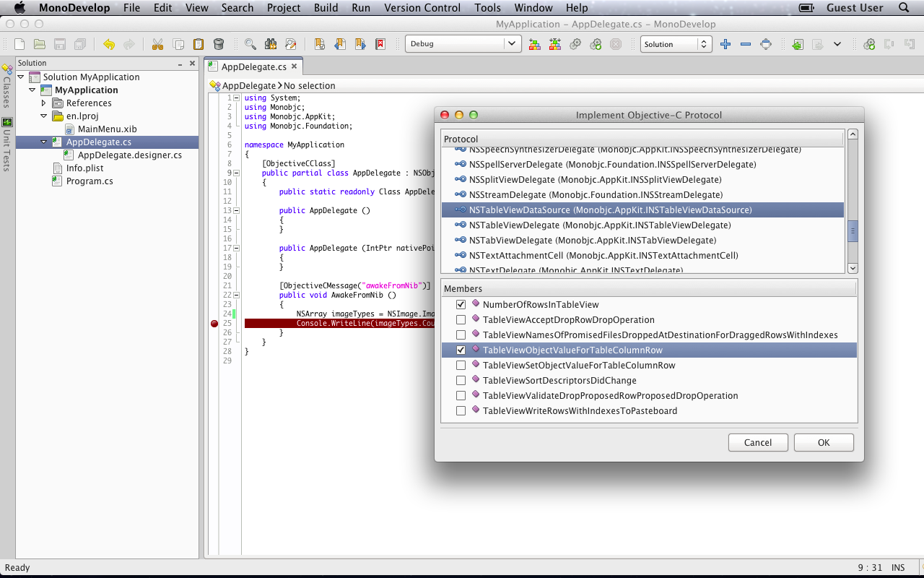The width and height of the screenshot is (924, 578).
Task: Select NSTableViewDelegate in the protocol list
Action: [x=599, y=225]
